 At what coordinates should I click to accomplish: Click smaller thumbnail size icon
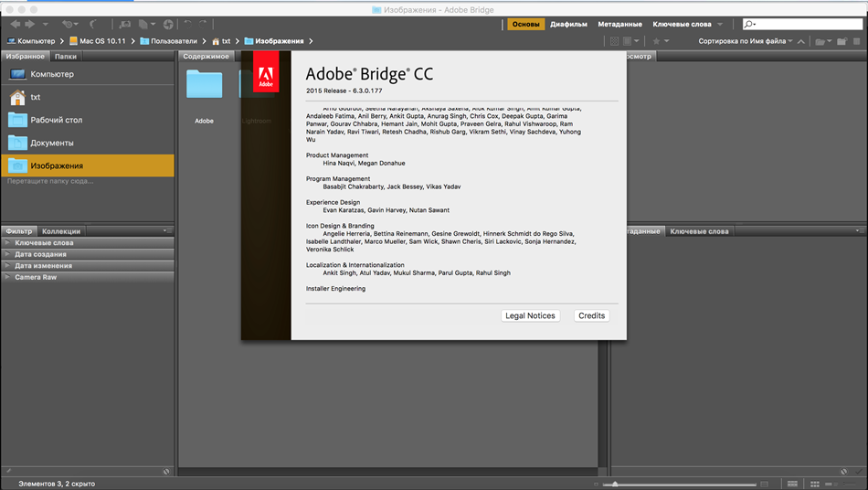click(597, 485)
